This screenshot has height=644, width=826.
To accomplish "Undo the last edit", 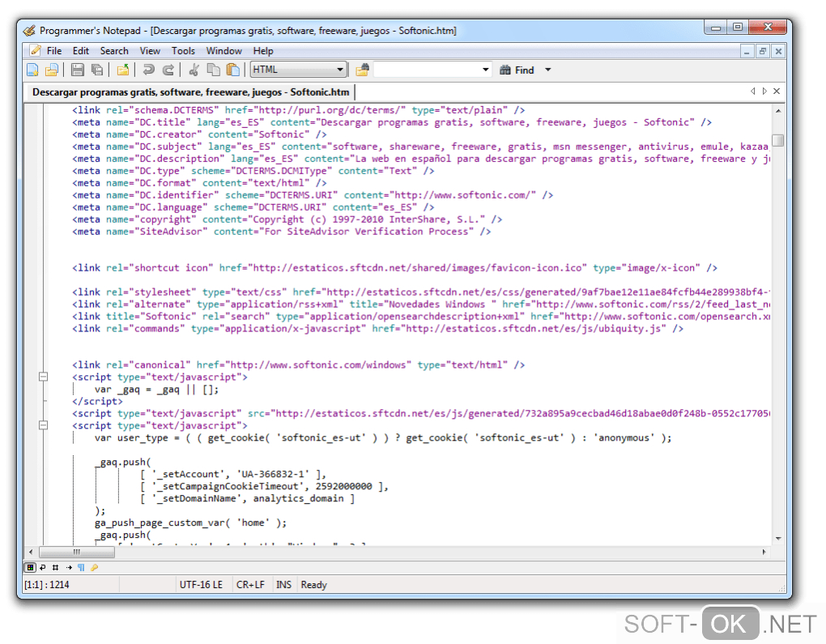I will click(x=149, y=70).
